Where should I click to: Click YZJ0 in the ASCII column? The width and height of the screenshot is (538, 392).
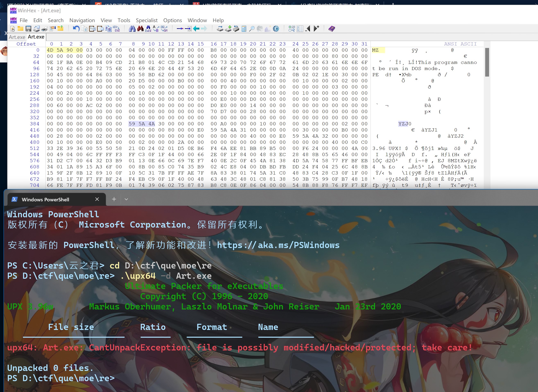(405, 124)
